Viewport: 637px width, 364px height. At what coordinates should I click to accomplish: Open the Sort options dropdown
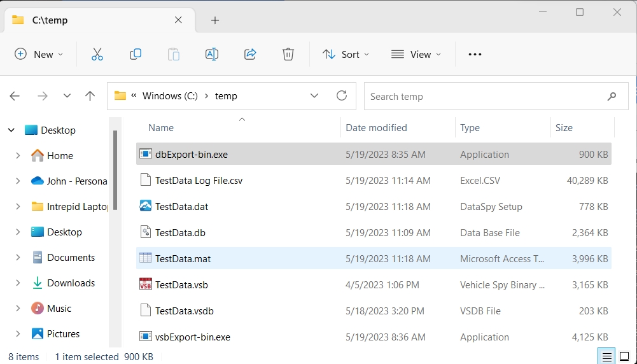(x=346, y=55)
